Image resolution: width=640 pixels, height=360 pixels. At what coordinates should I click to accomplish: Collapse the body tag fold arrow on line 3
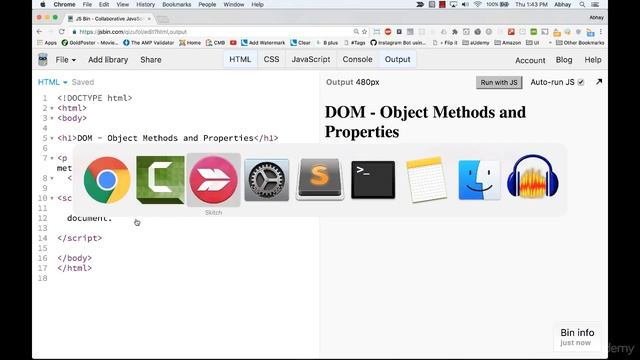coord(52,118)
